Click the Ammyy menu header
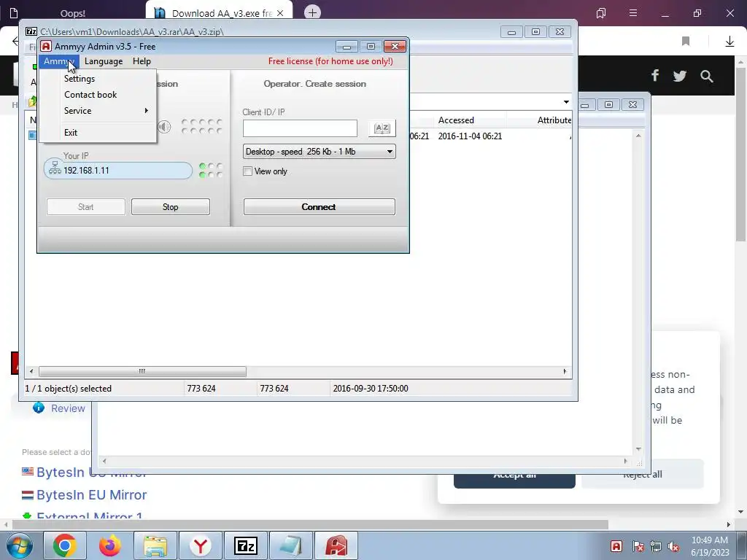Screen dimensions: 747x560 (58, 61)
